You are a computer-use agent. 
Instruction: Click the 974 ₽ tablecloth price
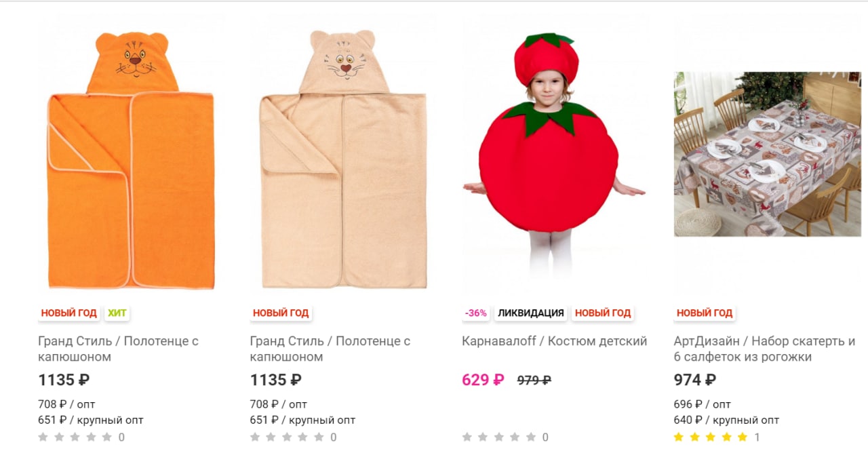pos(695,380)
